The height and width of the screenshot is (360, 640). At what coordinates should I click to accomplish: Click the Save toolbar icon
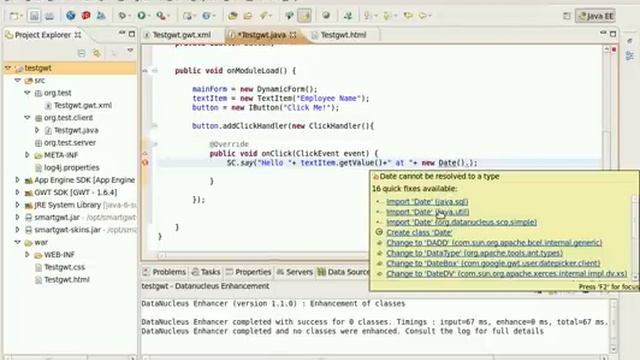pyautogui.click(x=34, y=16)
